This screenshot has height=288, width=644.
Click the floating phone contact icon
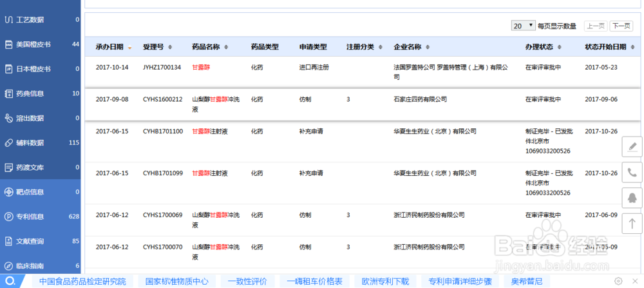point(632,172)
